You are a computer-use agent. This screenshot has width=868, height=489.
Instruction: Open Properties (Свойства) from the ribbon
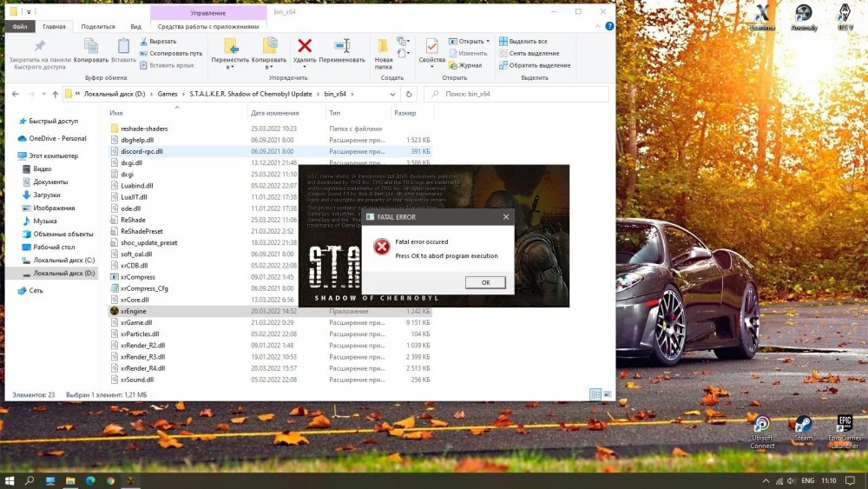(x=431, y=47)
